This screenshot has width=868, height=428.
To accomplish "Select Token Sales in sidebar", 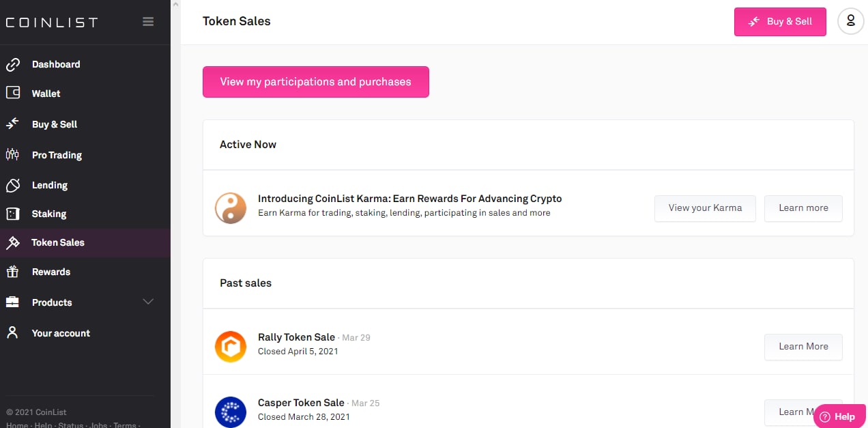I will pos(85,242).
